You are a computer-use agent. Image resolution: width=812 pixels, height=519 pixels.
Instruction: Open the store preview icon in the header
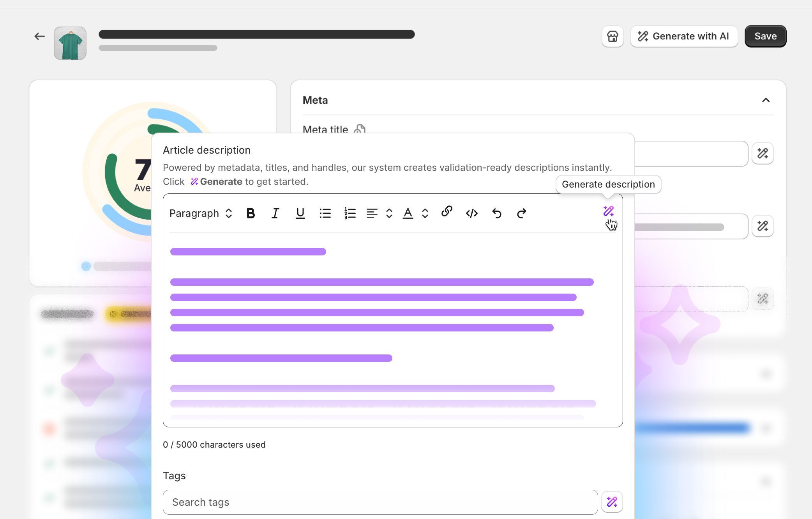(x=612, y=36)
